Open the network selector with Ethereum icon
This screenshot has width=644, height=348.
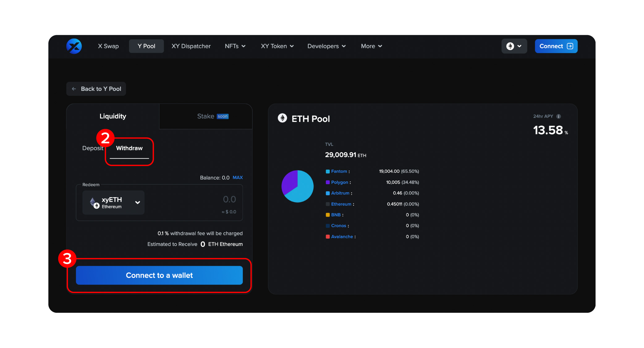click(x=514, y=46)
